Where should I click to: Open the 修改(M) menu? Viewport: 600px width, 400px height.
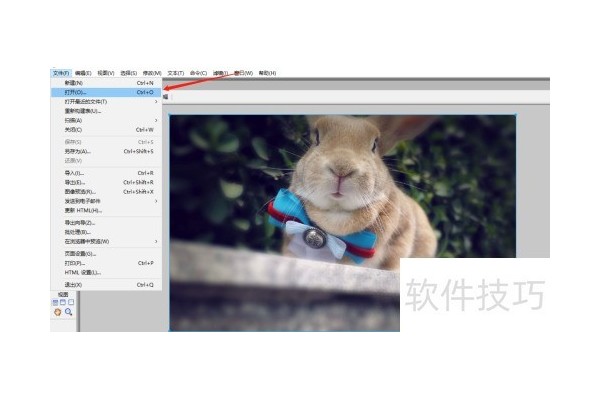152,73
